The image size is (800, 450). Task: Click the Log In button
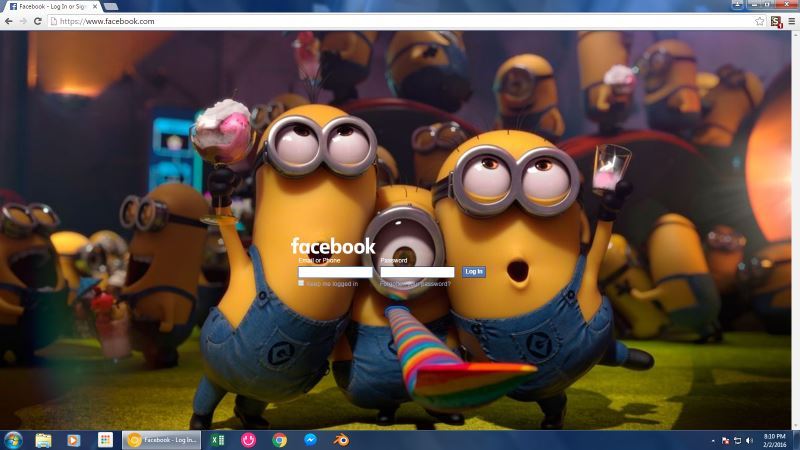tap(474, 272)
